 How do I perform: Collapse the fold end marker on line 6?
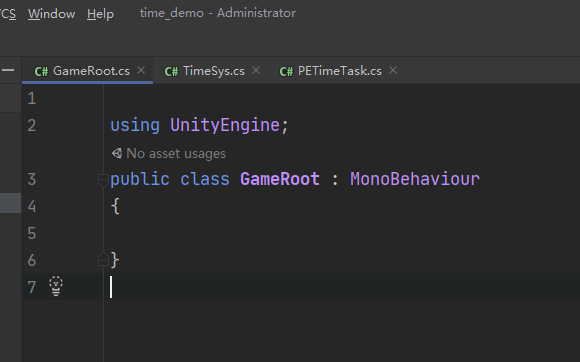pyautogui.click(x=103, y=259)
